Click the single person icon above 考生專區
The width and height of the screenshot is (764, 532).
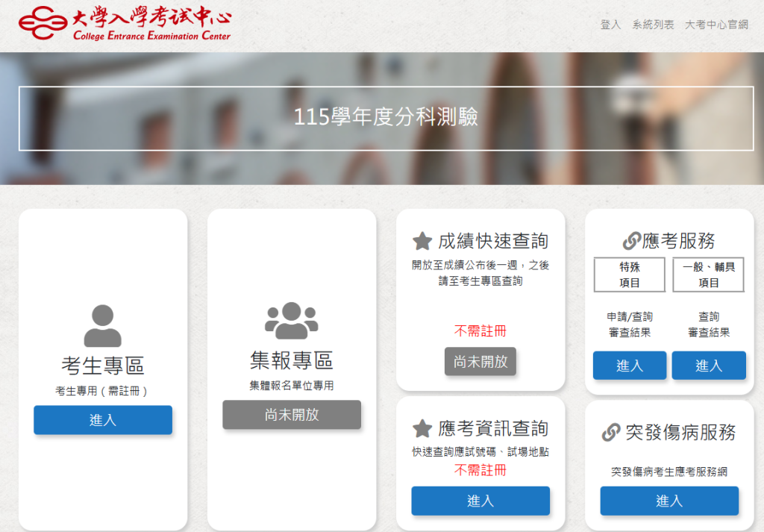click(103, 325)
